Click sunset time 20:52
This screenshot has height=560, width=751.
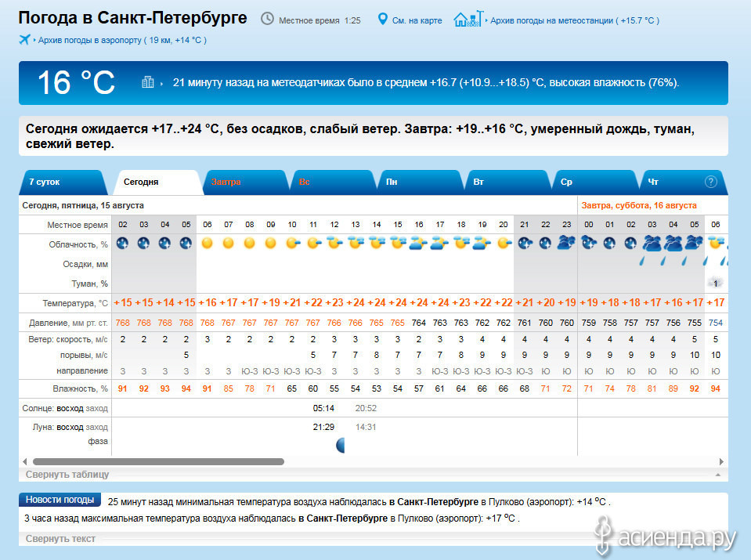pos(366,409)
